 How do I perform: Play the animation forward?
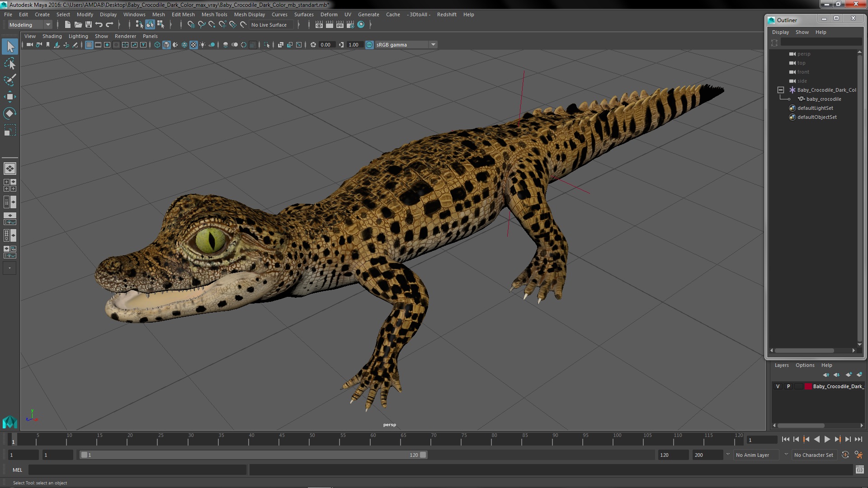click(x=827, y=439)
